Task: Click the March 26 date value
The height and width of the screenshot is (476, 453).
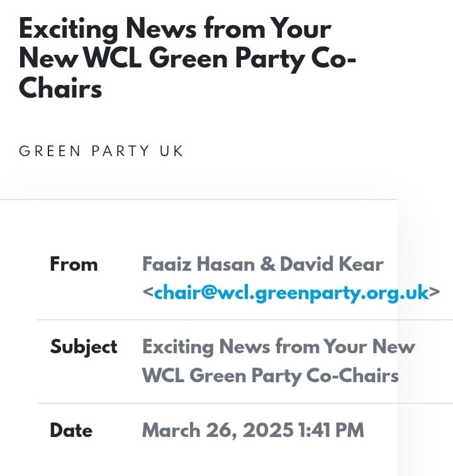Action: (x=218, y=430)
